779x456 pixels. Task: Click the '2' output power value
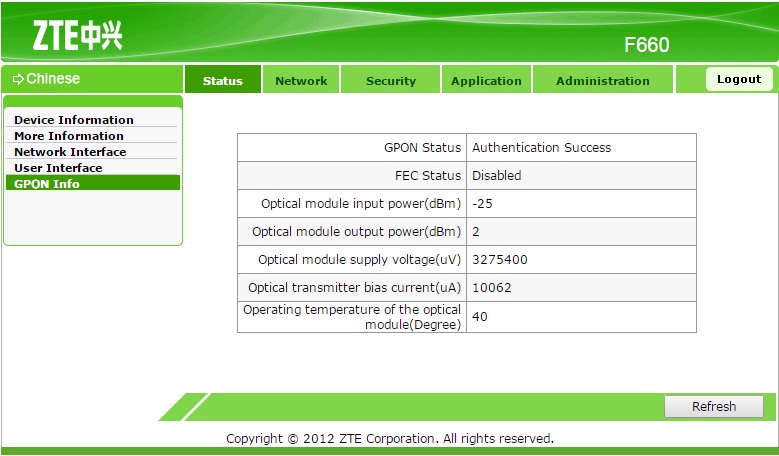click(476, 231)
